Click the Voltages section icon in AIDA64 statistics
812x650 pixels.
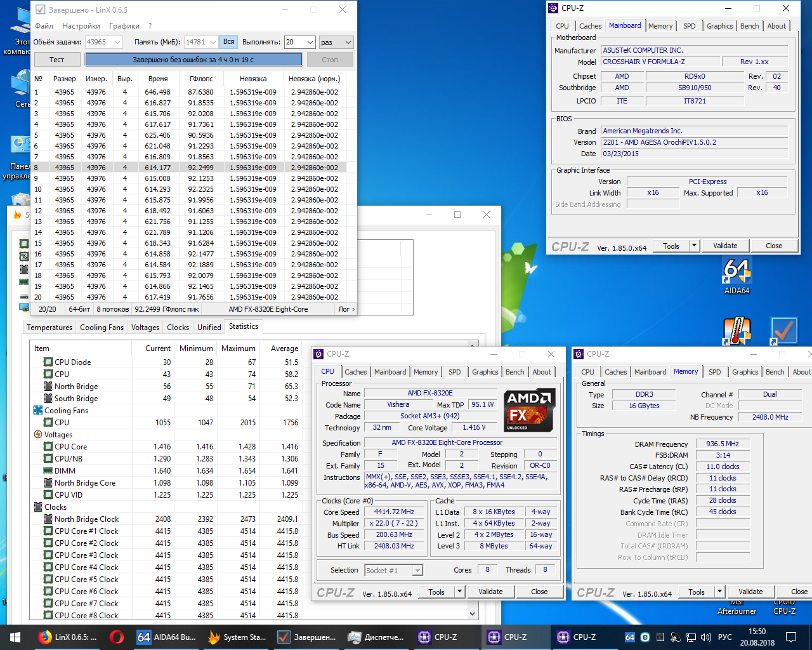[x=38, y=434]
